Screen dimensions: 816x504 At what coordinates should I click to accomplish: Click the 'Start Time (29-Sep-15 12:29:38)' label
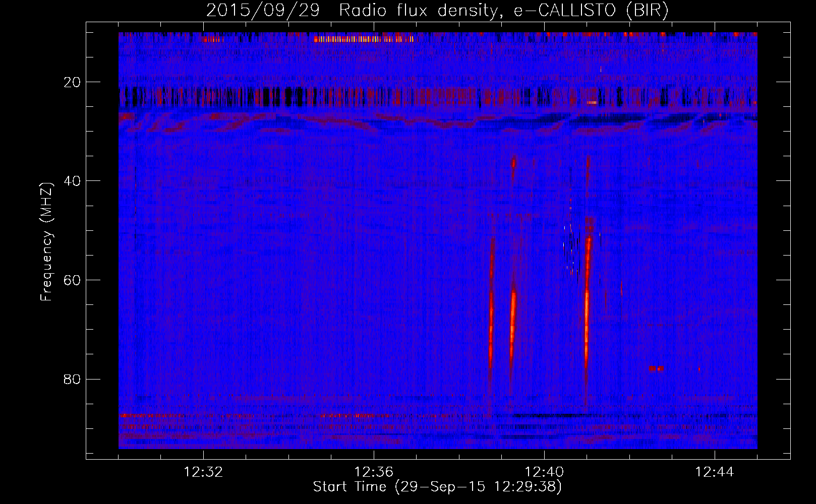(437, 487)
